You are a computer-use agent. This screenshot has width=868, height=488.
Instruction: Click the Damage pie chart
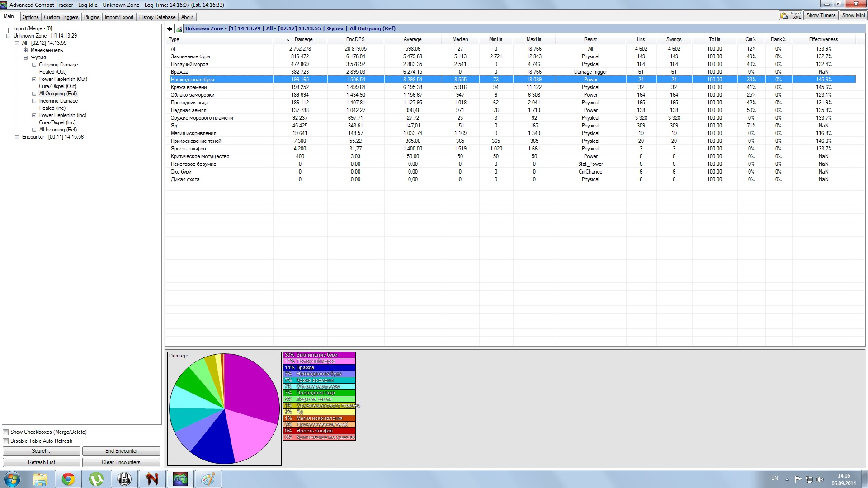click(x=224, y=409)
